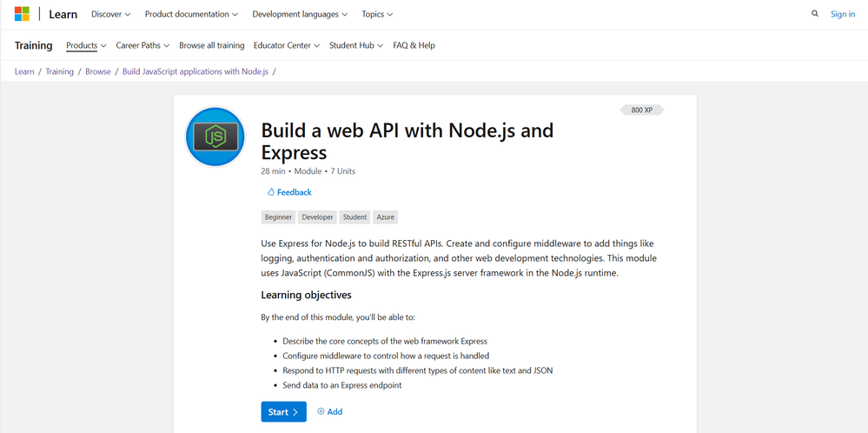Go to Browse all training

coord(211,45)
